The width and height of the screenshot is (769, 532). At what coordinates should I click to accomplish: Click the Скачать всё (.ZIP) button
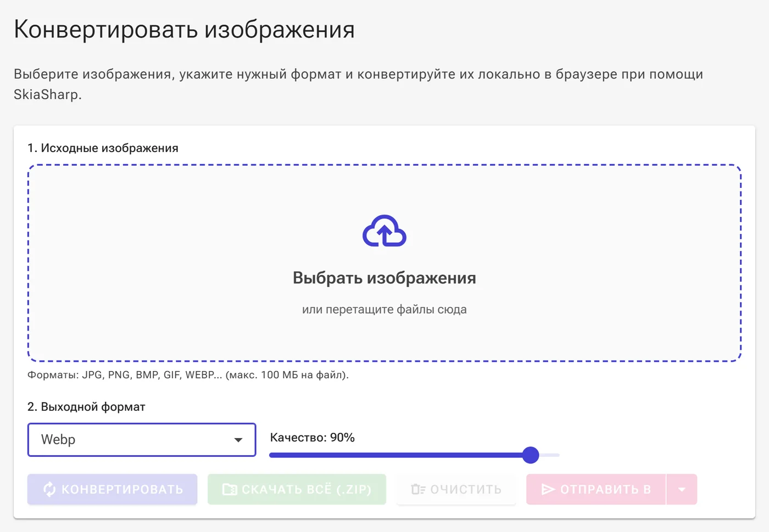pyautogui.click(x=297, y=489)
